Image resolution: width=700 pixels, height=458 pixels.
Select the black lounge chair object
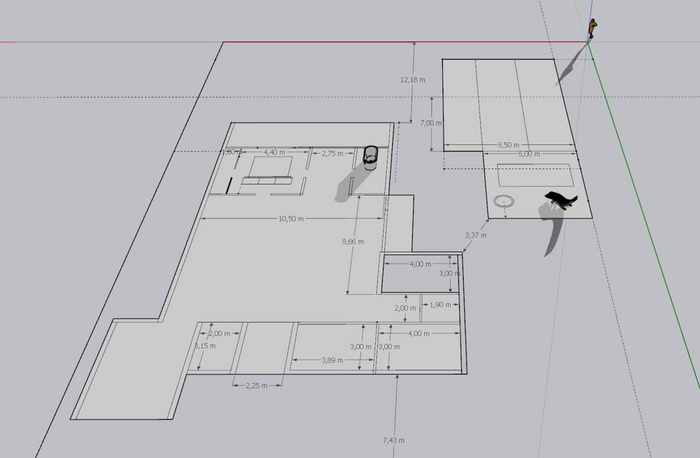pos(561,200)
